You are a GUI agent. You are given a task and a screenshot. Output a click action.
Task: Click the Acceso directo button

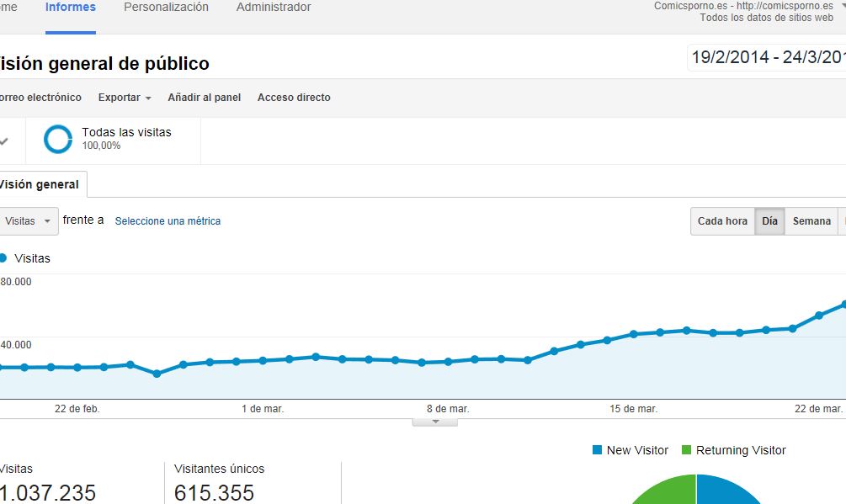[x=294, y=98]
